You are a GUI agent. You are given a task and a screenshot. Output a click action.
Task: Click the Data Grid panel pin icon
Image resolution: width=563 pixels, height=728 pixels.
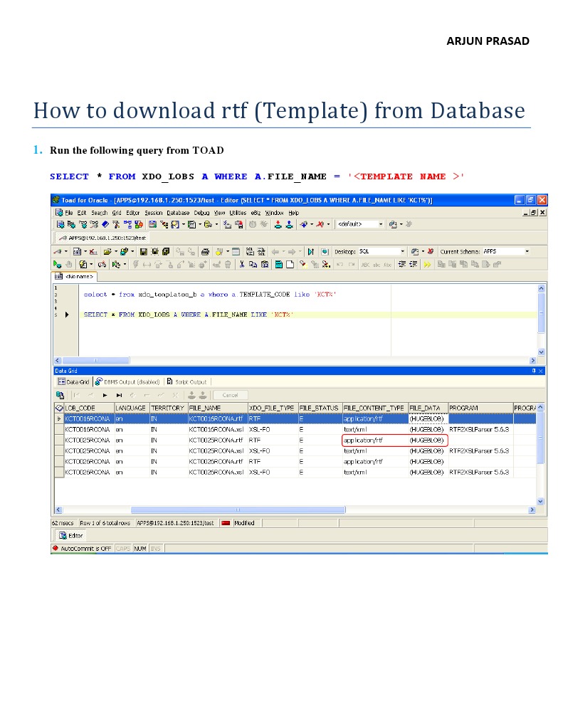pos(534,371)
